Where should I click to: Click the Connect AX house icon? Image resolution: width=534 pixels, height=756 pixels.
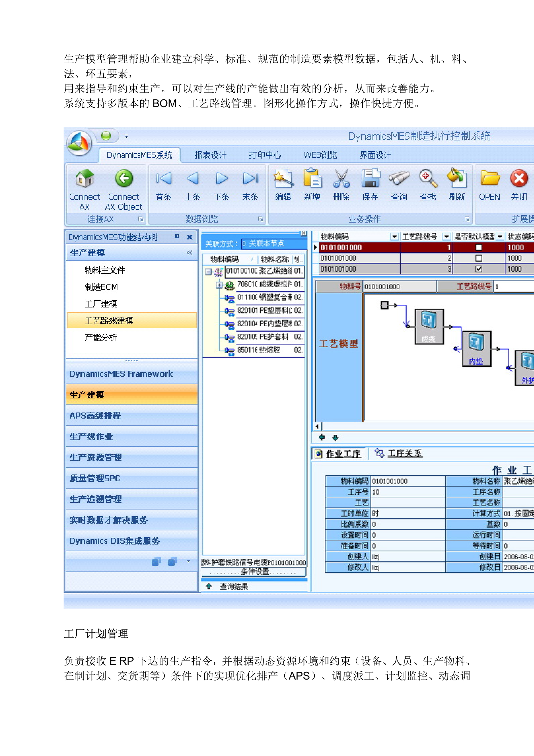pos(84,178)
